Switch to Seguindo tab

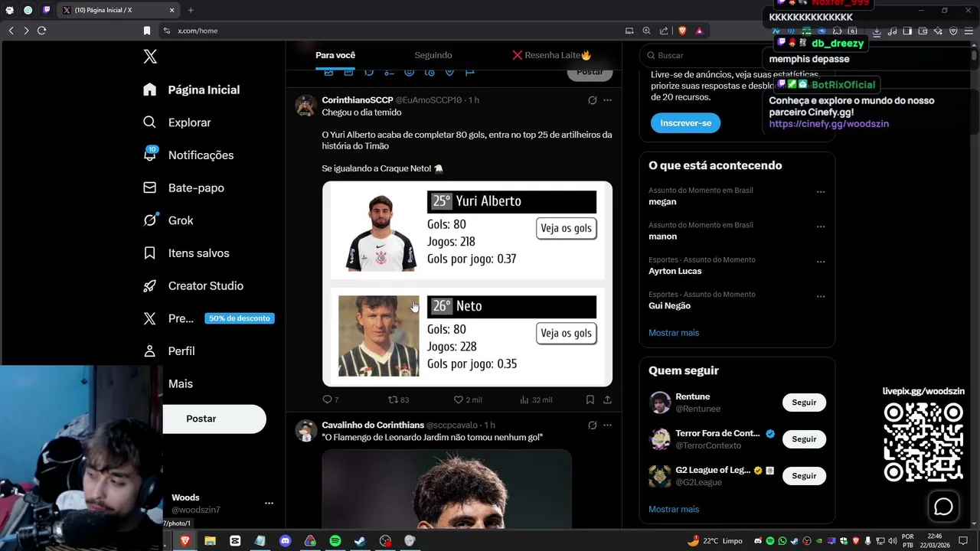[433, 55]
